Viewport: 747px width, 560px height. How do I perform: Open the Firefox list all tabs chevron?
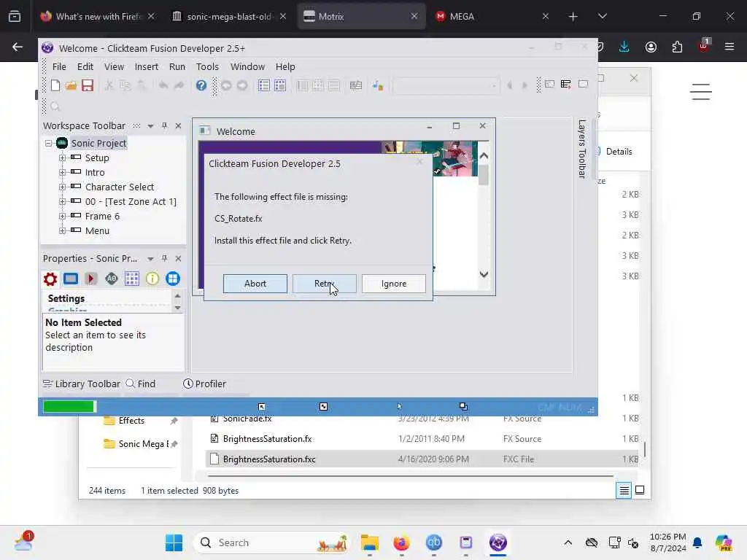coord(602,16)
